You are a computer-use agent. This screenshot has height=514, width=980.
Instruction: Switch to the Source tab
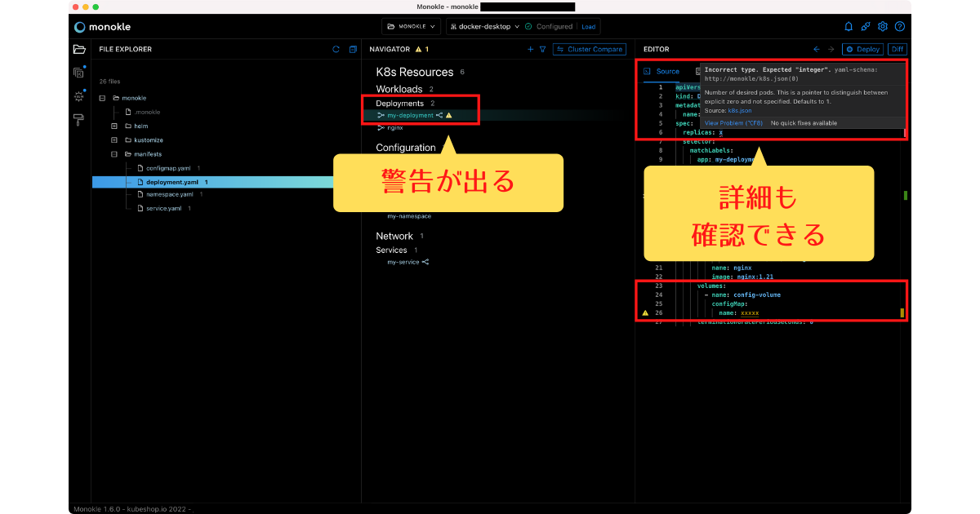[662, 72]
